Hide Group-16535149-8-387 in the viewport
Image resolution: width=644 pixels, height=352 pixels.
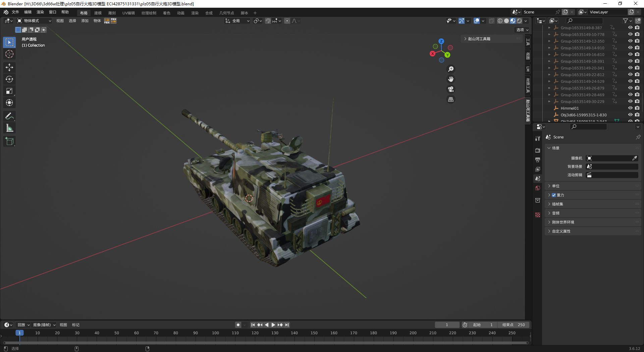point(630,27)
